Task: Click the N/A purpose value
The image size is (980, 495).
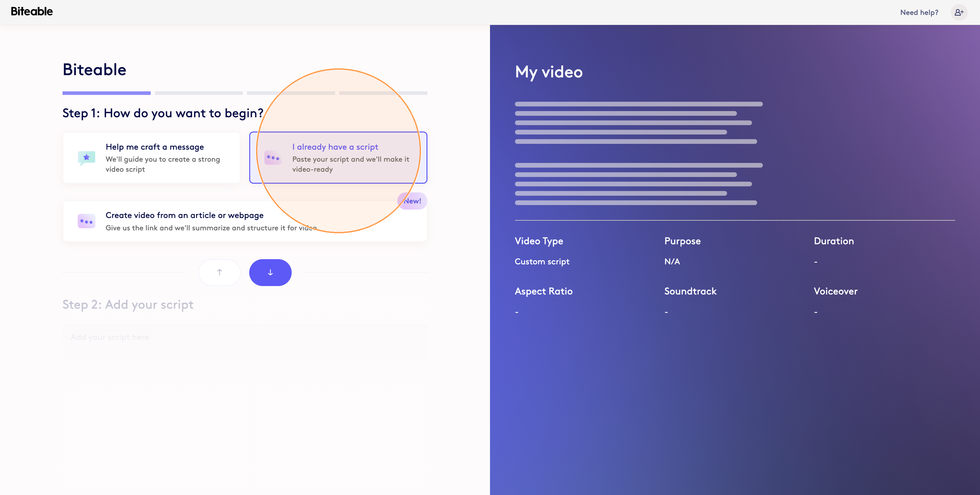Action: [x=672, y=261]
